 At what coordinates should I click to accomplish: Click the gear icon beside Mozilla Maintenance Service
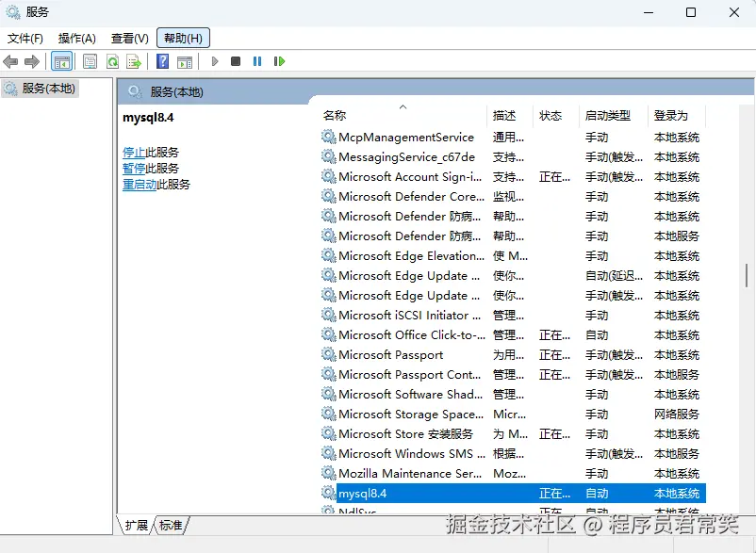328,473
